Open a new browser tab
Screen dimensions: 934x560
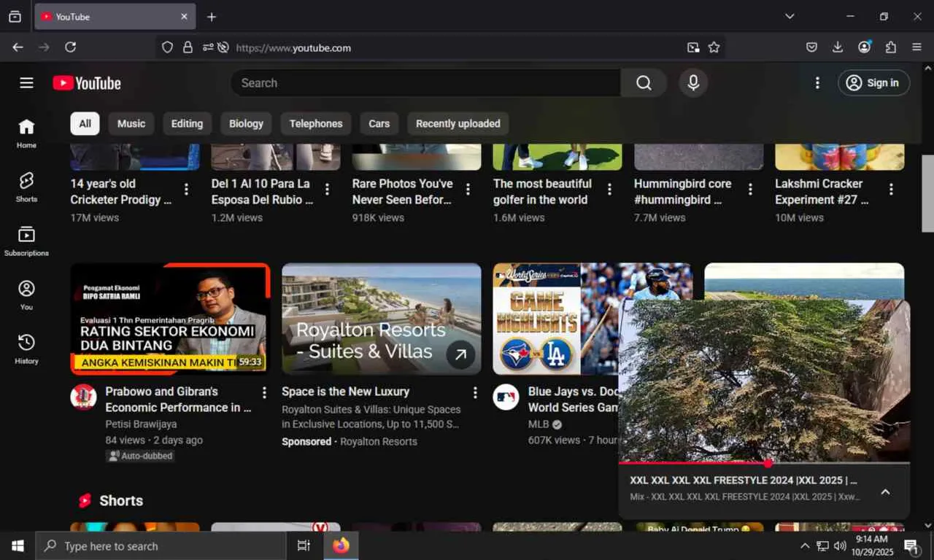click(212, 17)
